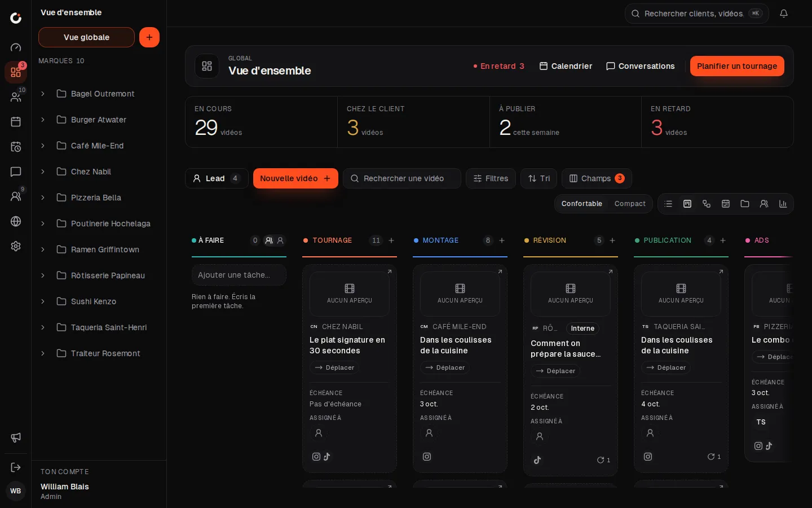Open the notifications bell

pyautogui.click(x=784, y=14)
